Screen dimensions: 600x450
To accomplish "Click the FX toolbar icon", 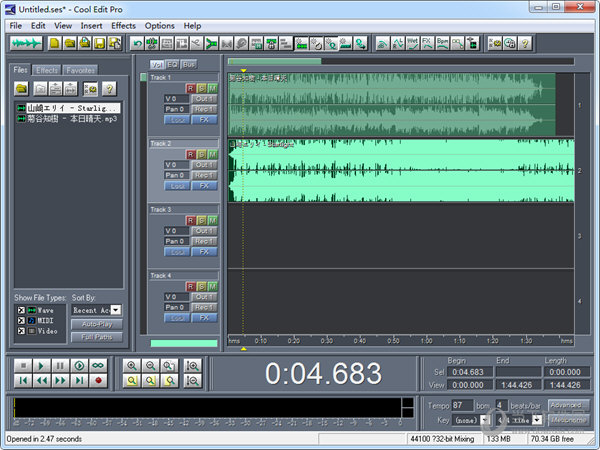I will coord(427,44).
